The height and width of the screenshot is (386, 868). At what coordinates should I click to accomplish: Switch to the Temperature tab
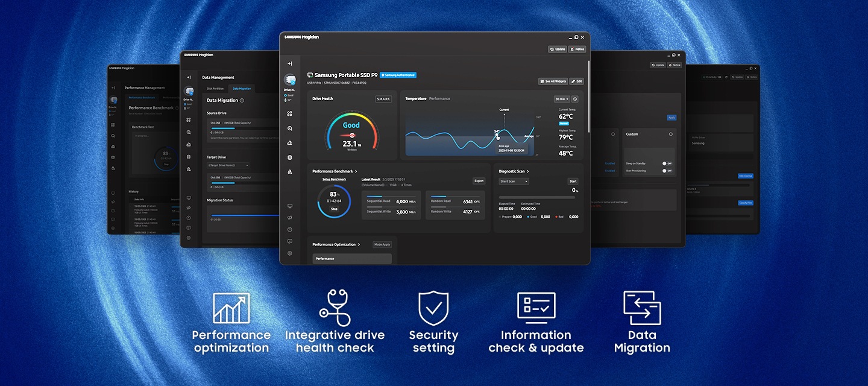tap(416, 98)
